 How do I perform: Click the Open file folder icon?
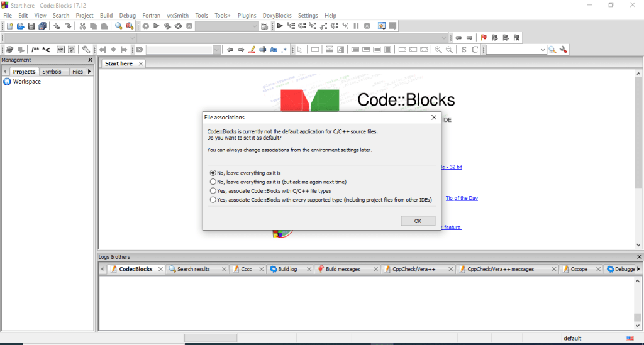(x=20, y=26)
